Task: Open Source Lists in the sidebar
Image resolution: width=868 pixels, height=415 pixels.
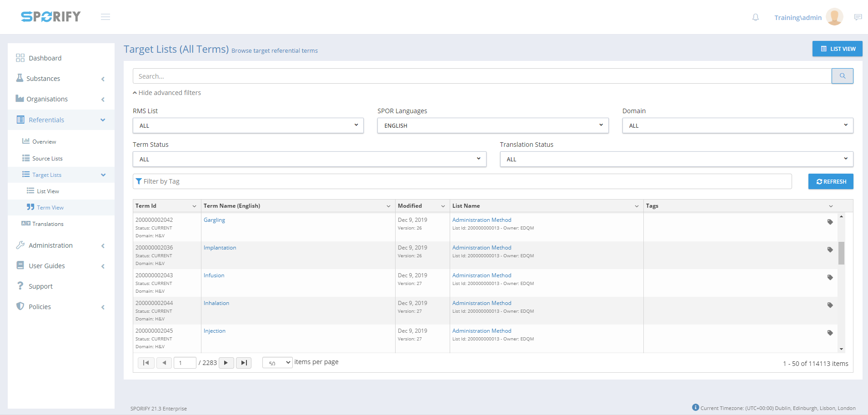Action: (x=47, y=159)
